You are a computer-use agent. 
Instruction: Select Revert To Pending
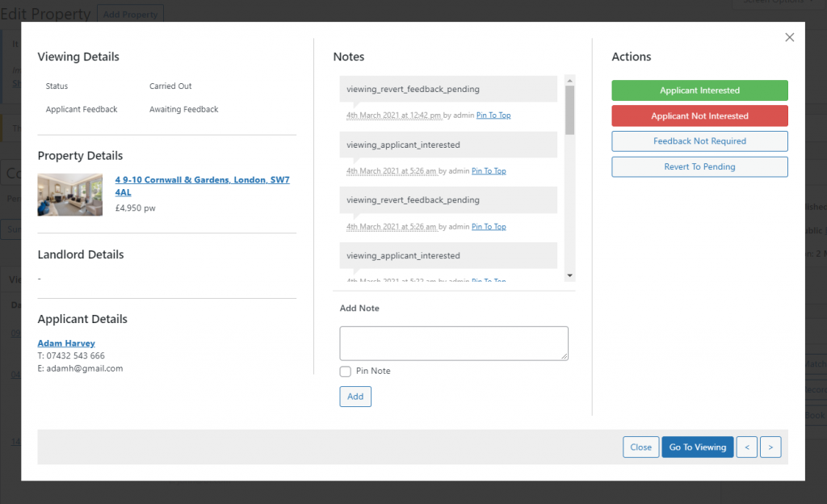699,166
